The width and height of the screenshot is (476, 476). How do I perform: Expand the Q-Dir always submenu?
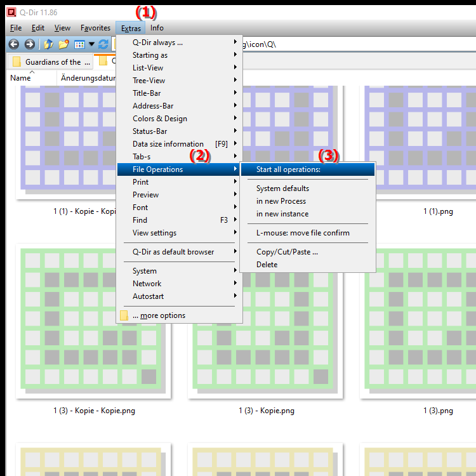[180, 42]
